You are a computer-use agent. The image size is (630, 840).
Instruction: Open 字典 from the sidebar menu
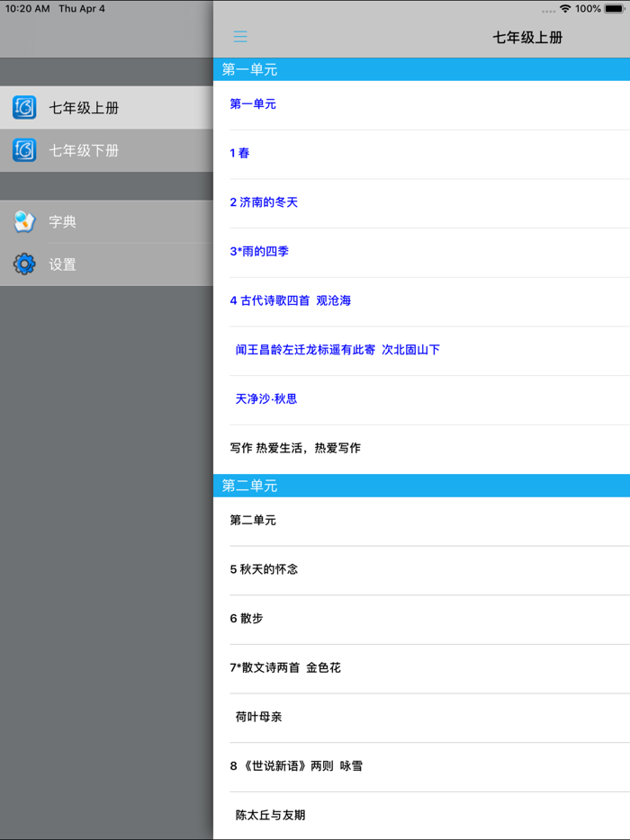[x=107, y=221]
